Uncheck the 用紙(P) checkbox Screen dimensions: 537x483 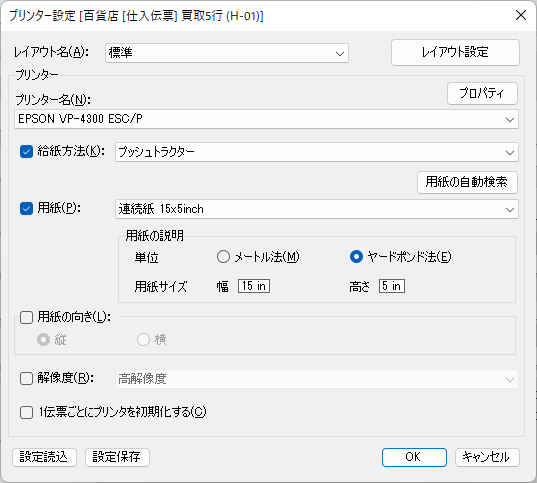coord(26,208)
